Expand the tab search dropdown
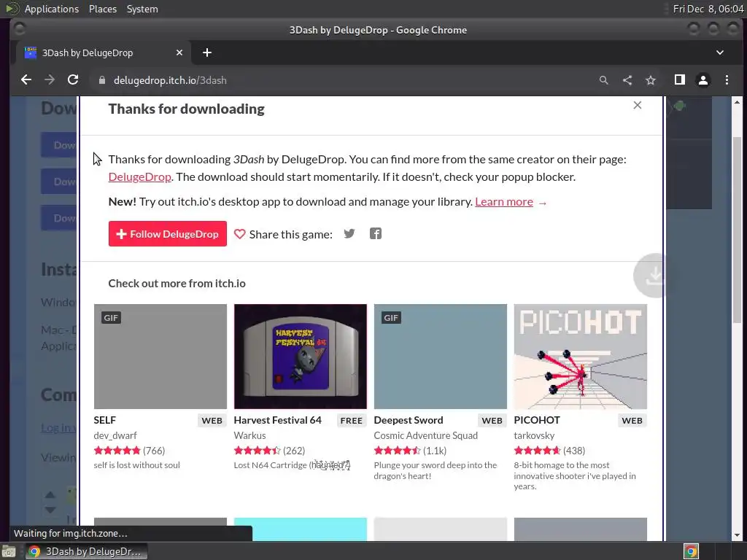 click(720, 52)
